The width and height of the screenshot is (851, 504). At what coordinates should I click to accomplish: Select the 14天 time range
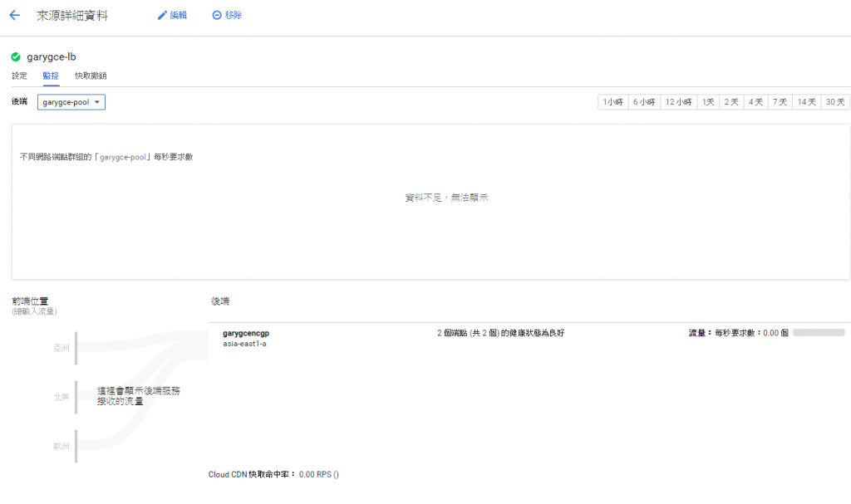tap(806, 102)
